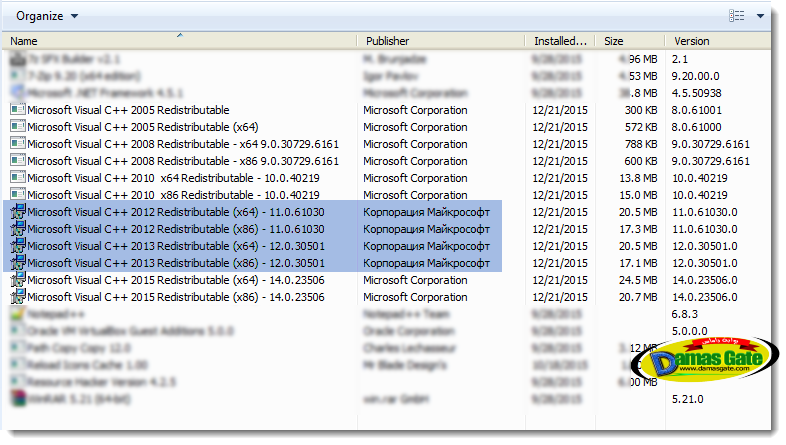Click size cell 572 KB

tap(641, 127)
